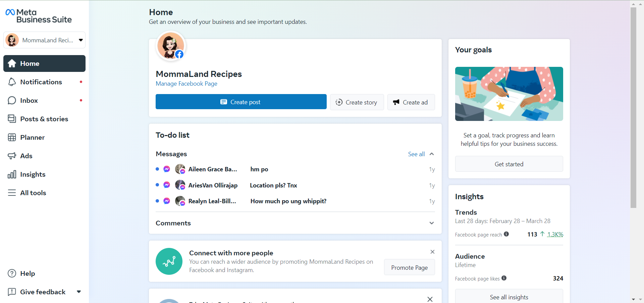This screenshot has width=644, height=303.
Task: Click Messenger icon beside Aileen Grace message
Action: [x=167, y=169]
